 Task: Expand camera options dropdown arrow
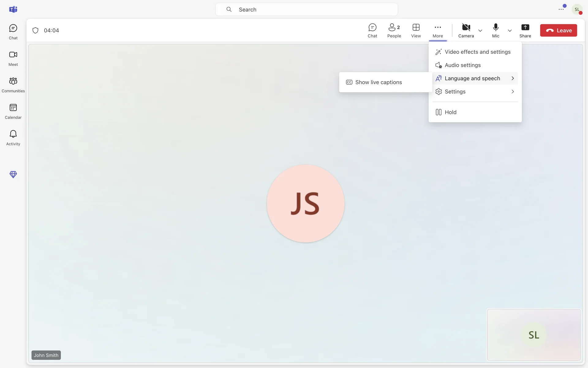click(x=480, y=31)
